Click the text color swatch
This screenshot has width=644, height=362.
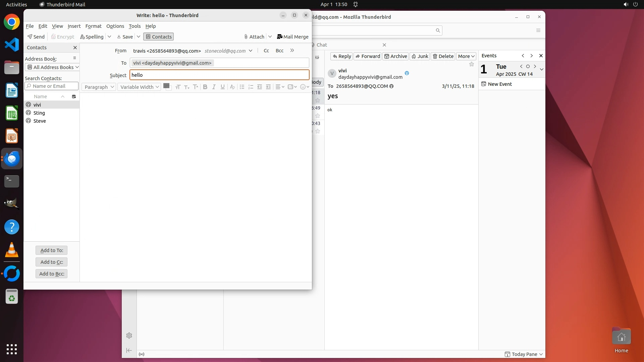pyautogui.click(x=166, y=86)
